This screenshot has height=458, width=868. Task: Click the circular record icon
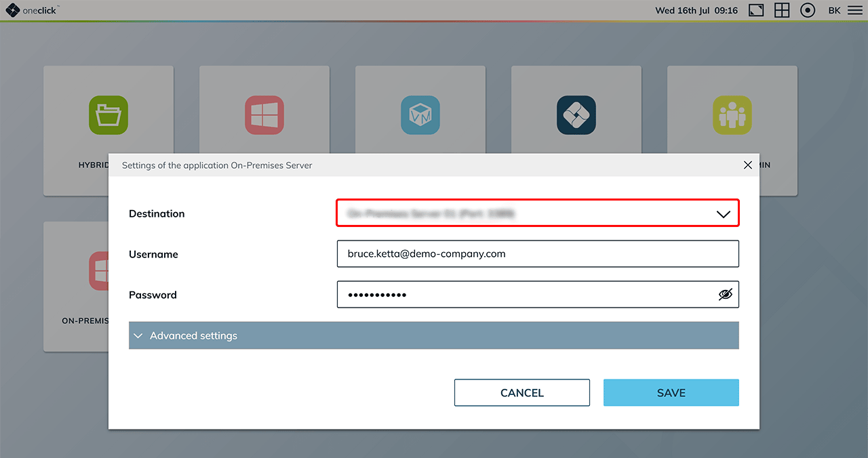[x=808, y=10]
